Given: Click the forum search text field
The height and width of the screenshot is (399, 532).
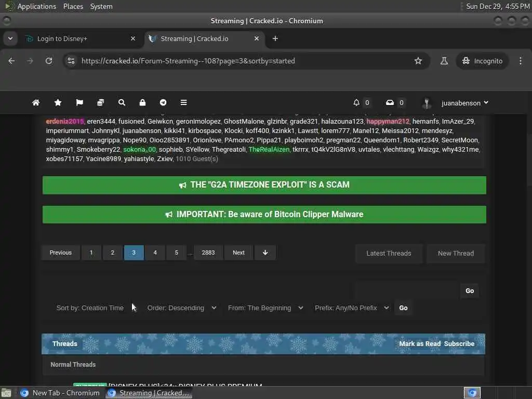Looking at the screenshot, I should click(406, 290).
